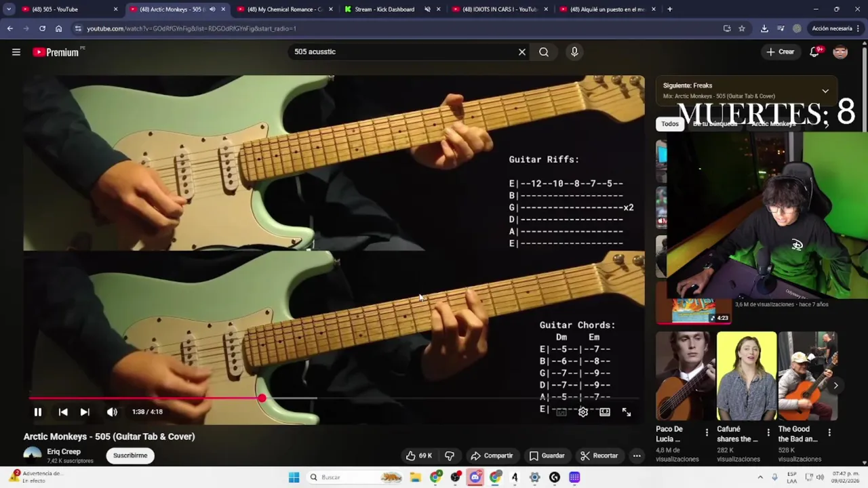868x488 pixels.
Task: Open Chrome three-dot menu
Action: (859, 28)
